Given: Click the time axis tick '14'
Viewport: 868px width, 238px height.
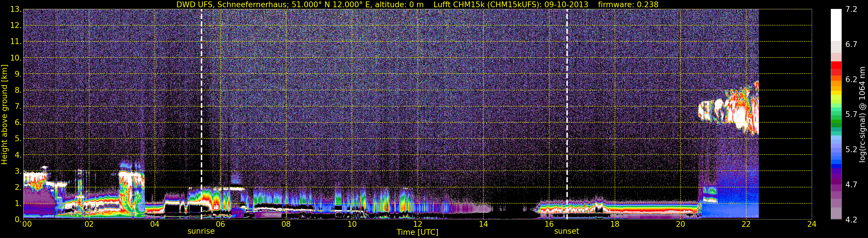Looking at the screenshot, I should [x=483, y=224].
